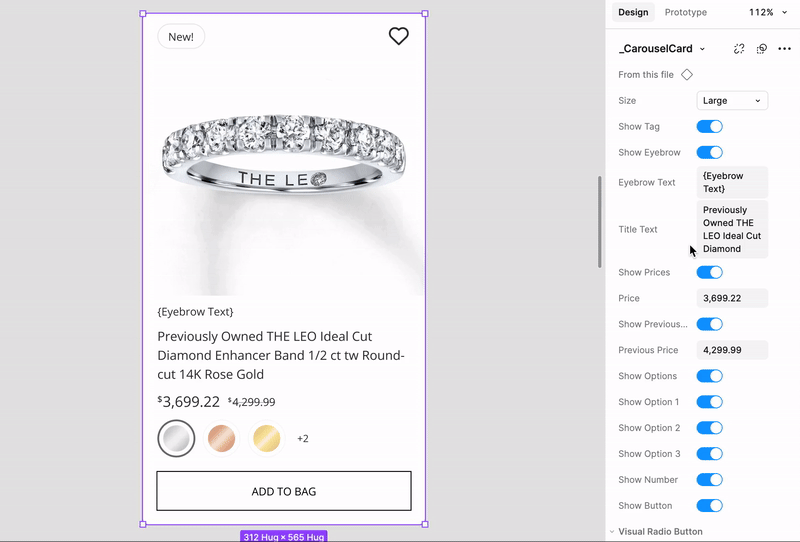Click the diamond go-to-main-component icon

[x=687, y=75]
